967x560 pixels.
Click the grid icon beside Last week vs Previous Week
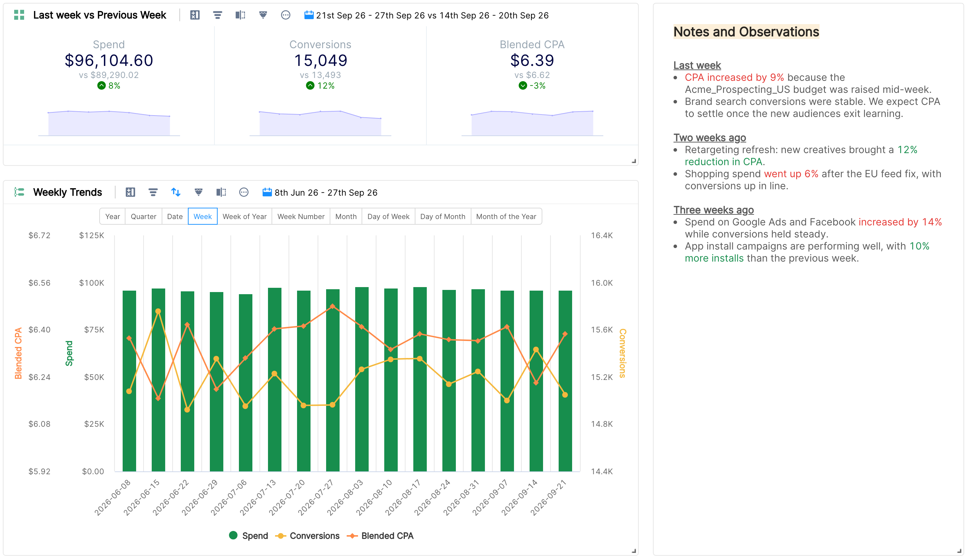pyautogui.click(x=19, y=15)
